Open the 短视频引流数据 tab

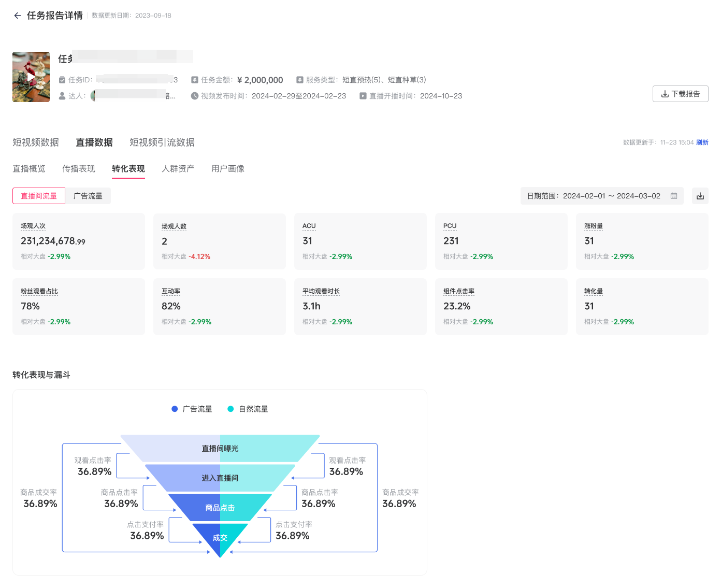tap(162, 142)
